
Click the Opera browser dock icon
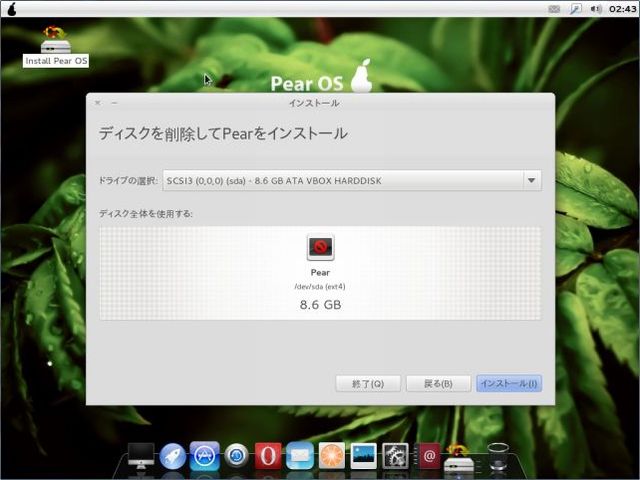click(267, 456)
